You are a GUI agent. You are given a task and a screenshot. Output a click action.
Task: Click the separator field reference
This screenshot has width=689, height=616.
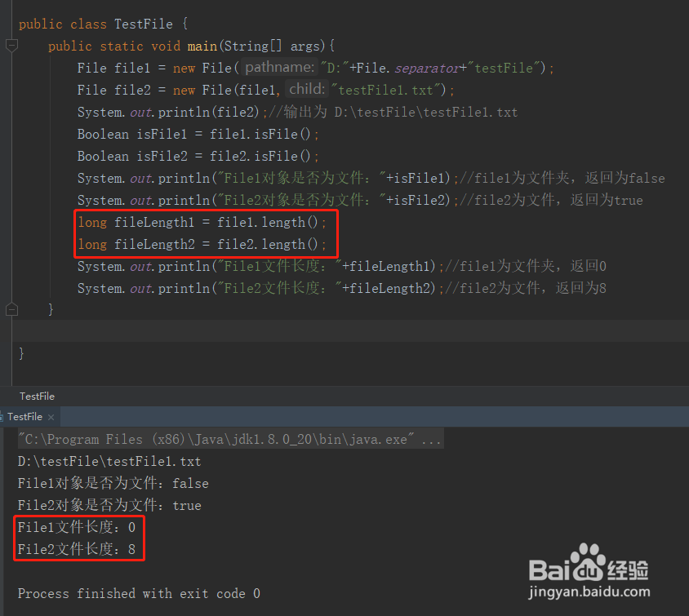tap(427, 68)
